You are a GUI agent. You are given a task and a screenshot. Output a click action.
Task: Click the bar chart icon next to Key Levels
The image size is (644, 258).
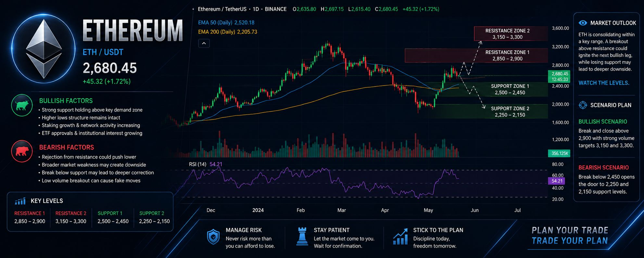click(20, 201)
